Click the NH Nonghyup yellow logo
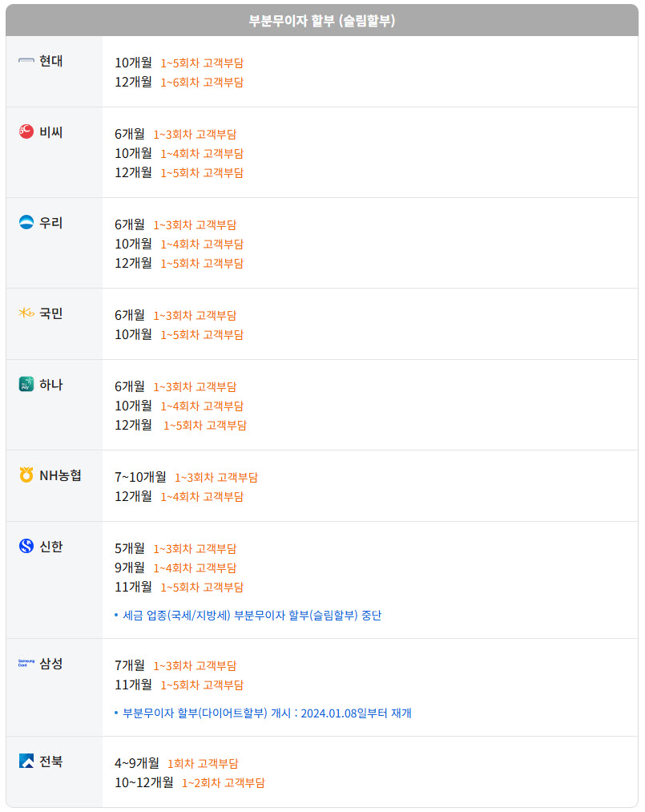645x812 pixels. coord(26,475)
